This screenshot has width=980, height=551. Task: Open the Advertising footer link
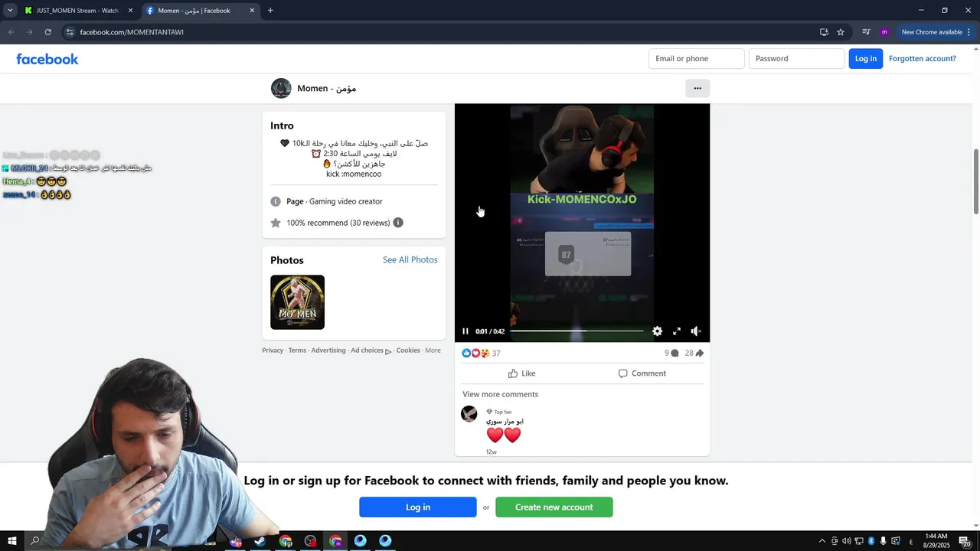(328, 350)
